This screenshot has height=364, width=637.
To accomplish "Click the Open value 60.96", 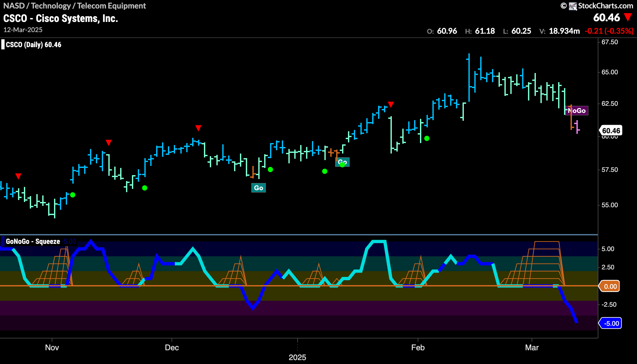I will 447,31.
